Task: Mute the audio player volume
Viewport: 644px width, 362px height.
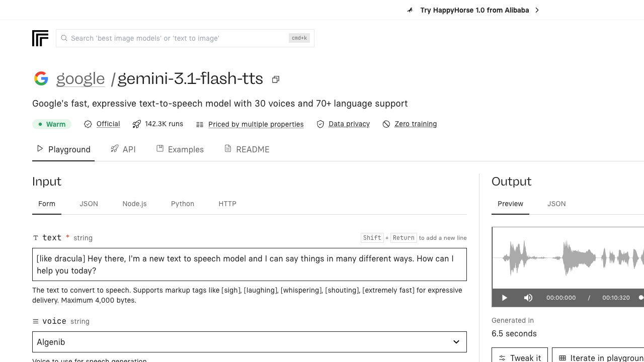Action: [528, 298]
